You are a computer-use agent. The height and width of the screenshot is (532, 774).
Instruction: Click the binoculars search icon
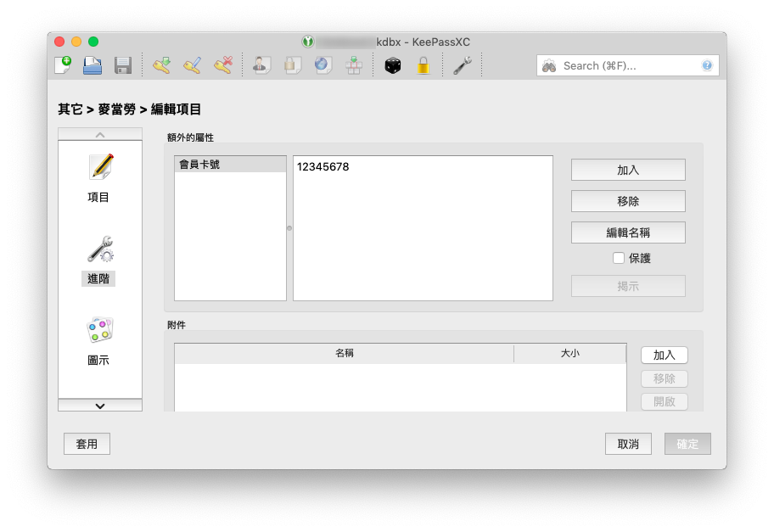549,65
